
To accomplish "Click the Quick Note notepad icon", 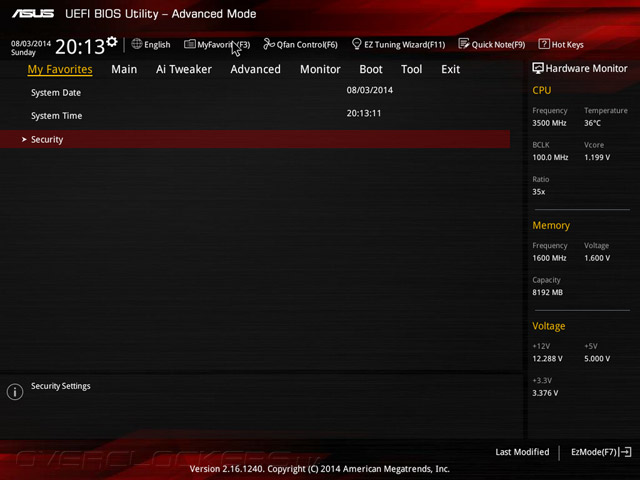I will pos(464,44).
